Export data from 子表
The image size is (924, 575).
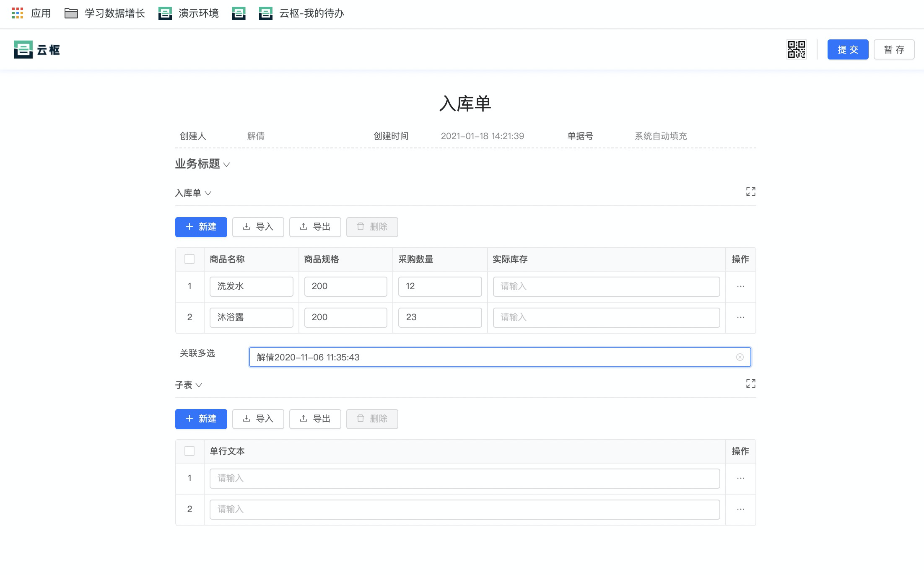315,419
